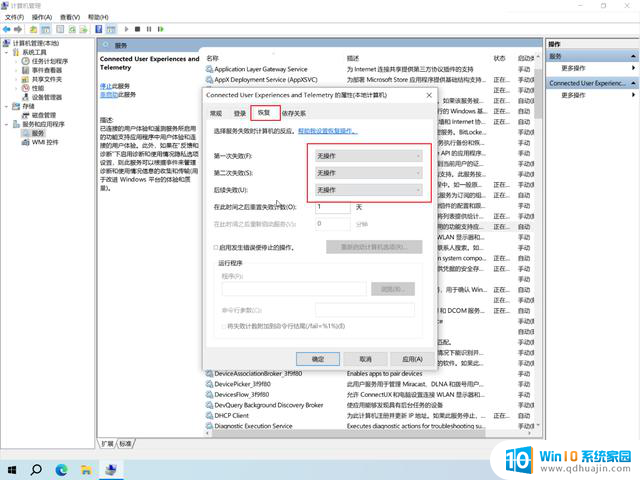Viewport: 640px width, 480px height.
Task: Confirm with the 确定 button
Action: 318,359
